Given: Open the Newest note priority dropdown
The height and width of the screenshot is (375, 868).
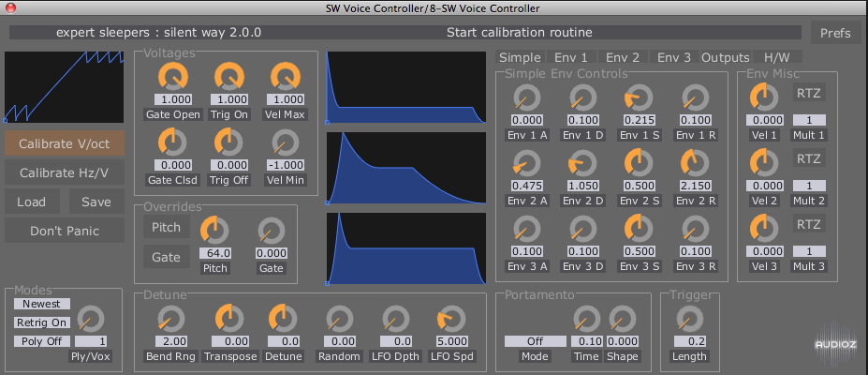Looking at the screenshot, I should point(41,304).
